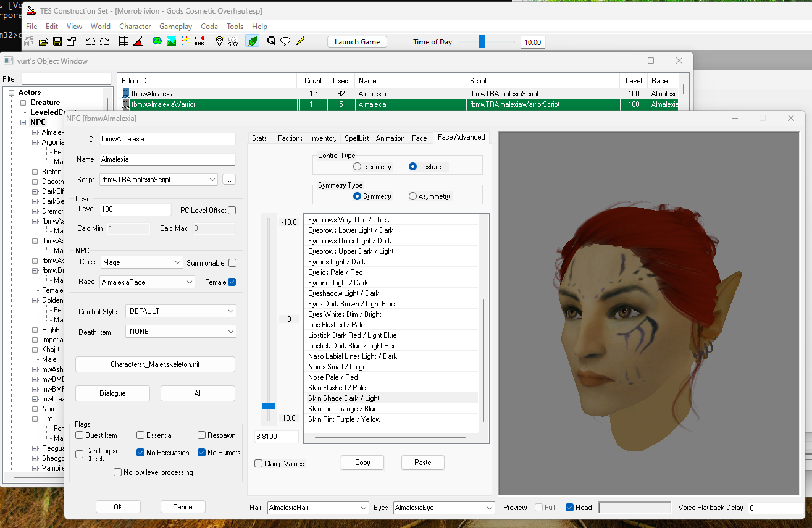812x528 pixels.
Task: Toggle snap to angle red icon
Action: point(138,41)
